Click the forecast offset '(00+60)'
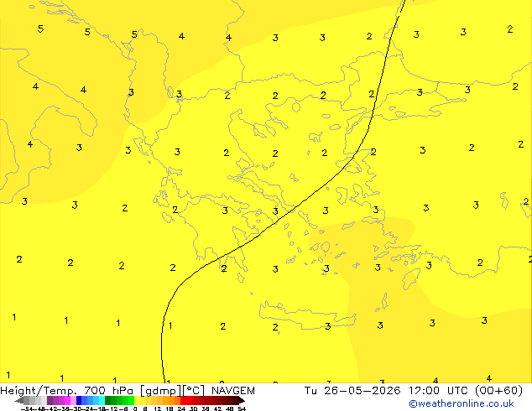 click(498, 391)
